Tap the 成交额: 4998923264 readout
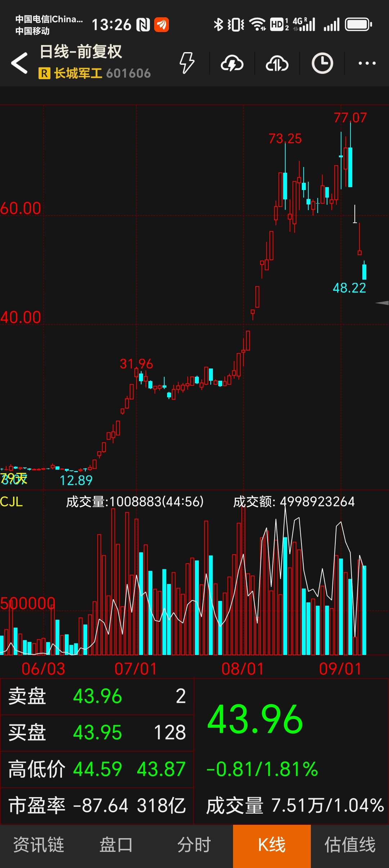389x868 pixels. pyautogui.click(x=294, y=501)
